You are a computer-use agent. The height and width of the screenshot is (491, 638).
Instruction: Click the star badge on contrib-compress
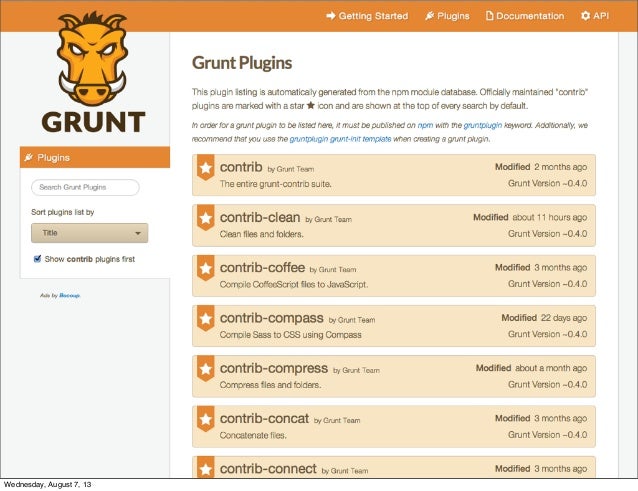click(x=205, y=369)
